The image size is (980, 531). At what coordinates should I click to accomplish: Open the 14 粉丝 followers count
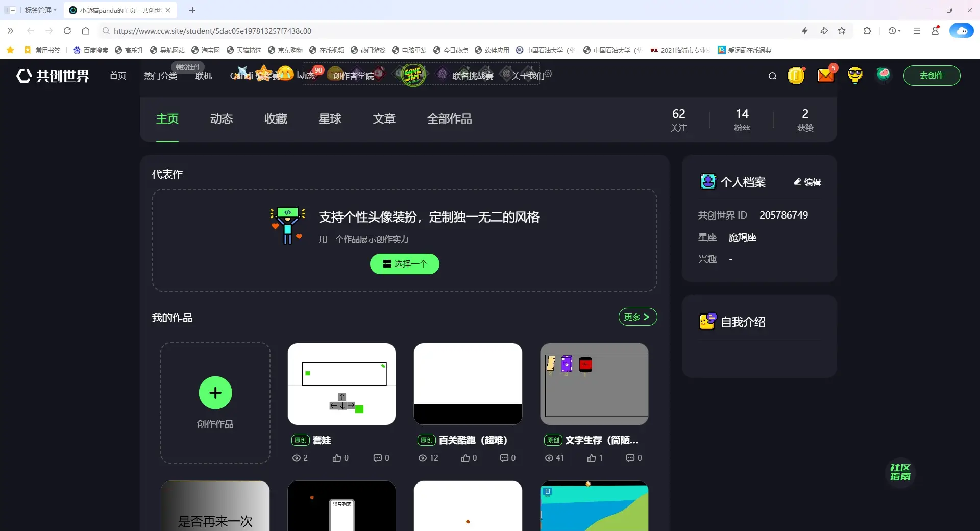[742, 120]
